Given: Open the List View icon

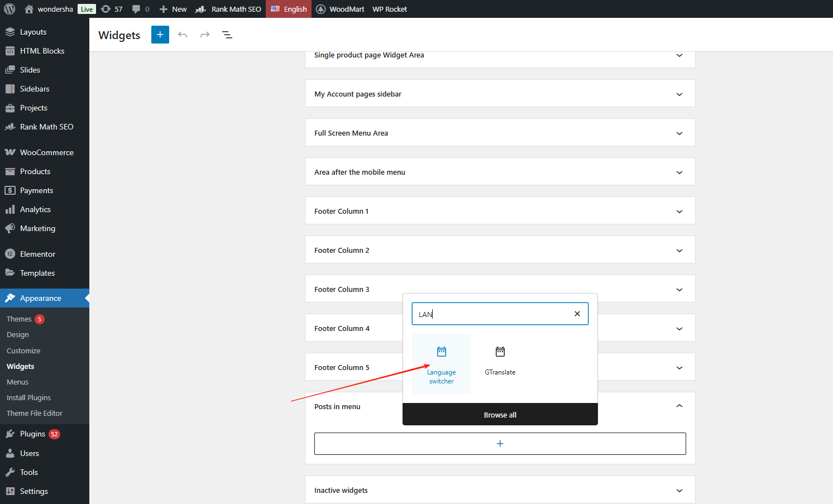Looking at the screenshot, I should 227,35.
